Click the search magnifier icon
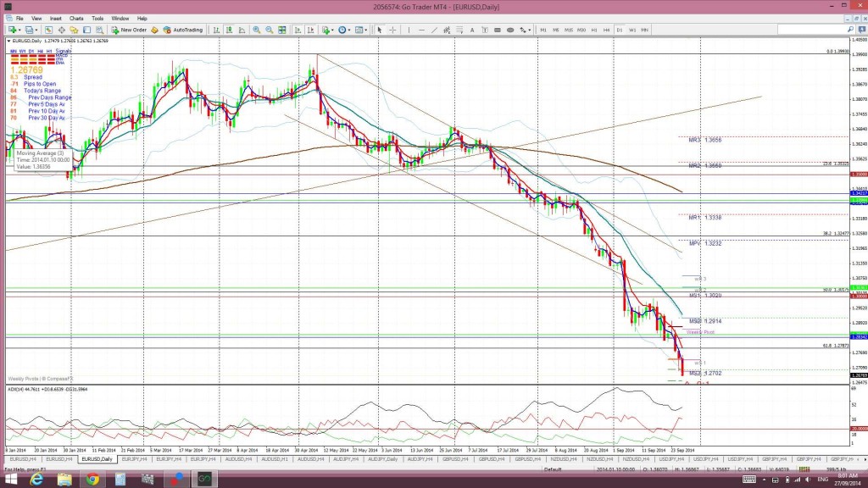Image resolution: width=868 pixels, height=488 pixels. [x=850, y=30]
